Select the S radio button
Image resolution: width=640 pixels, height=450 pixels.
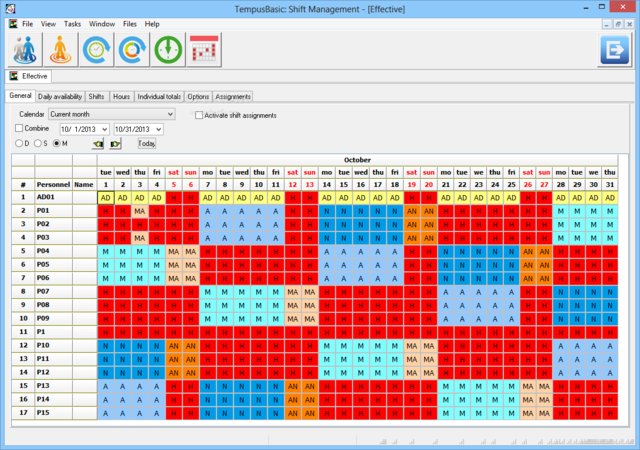[37, 143]
